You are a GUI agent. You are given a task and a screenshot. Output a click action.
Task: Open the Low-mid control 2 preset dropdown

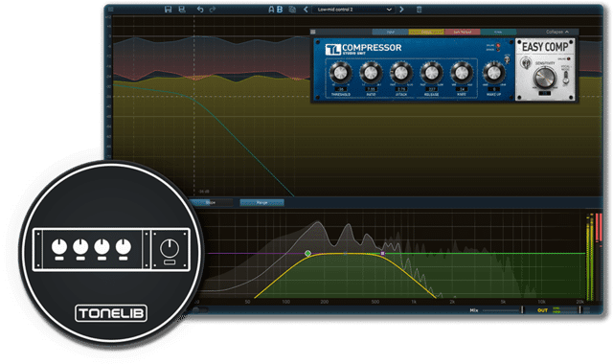[x=353, y=10]
